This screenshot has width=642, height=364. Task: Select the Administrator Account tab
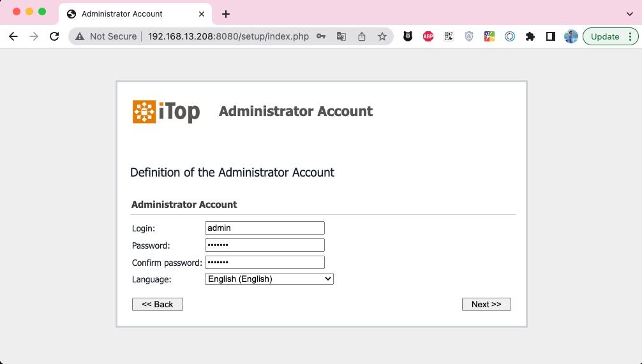135,14
